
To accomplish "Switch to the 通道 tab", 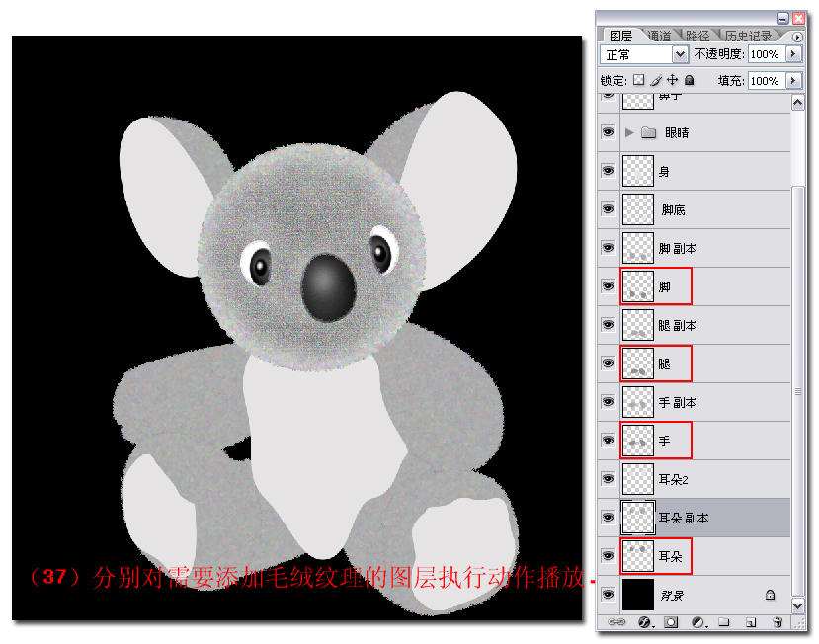I will tap(659, 36).
